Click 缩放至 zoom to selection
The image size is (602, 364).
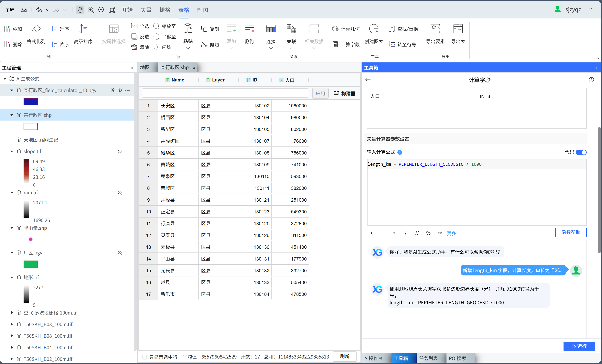[x=165, y=26]
